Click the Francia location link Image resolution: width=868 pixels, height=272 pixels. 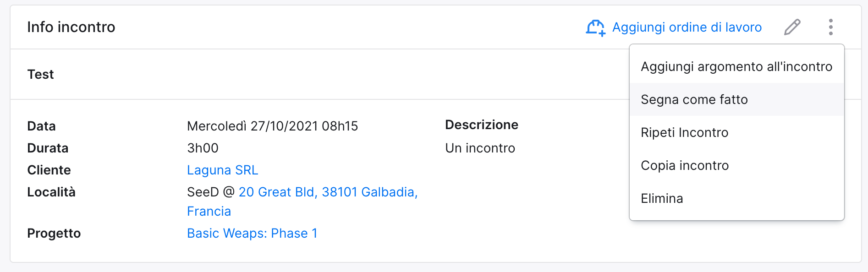click(209, 211)
